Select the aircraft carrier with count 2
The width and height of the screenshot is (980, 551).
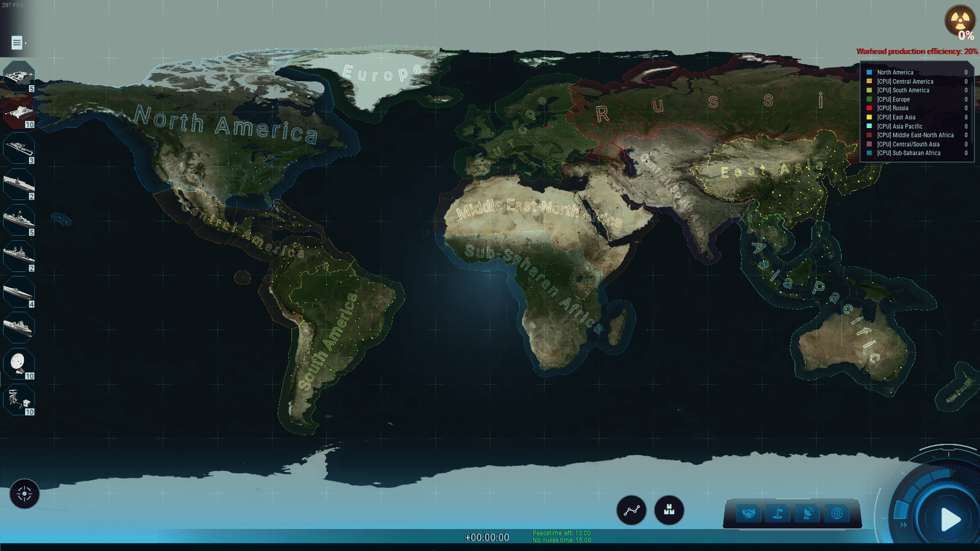[19, 184]
